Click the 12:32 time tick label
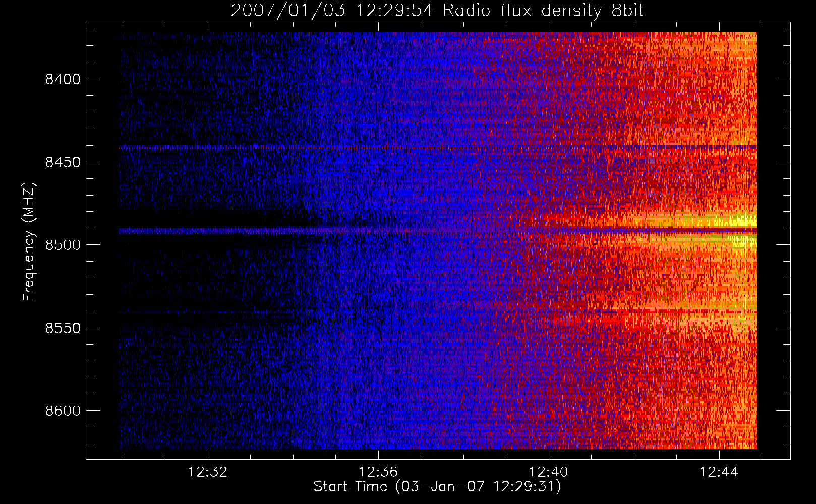 208,472
